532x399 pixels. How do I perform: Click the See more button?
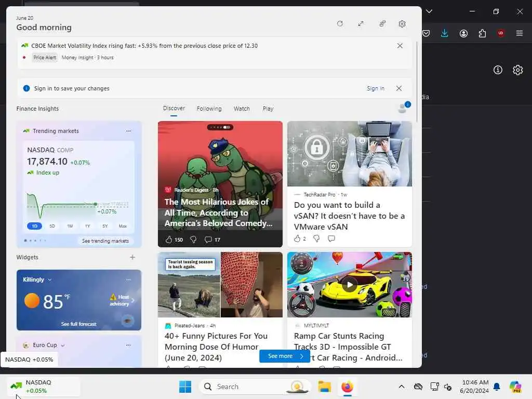pyautogui.click(x=285, y=356)
